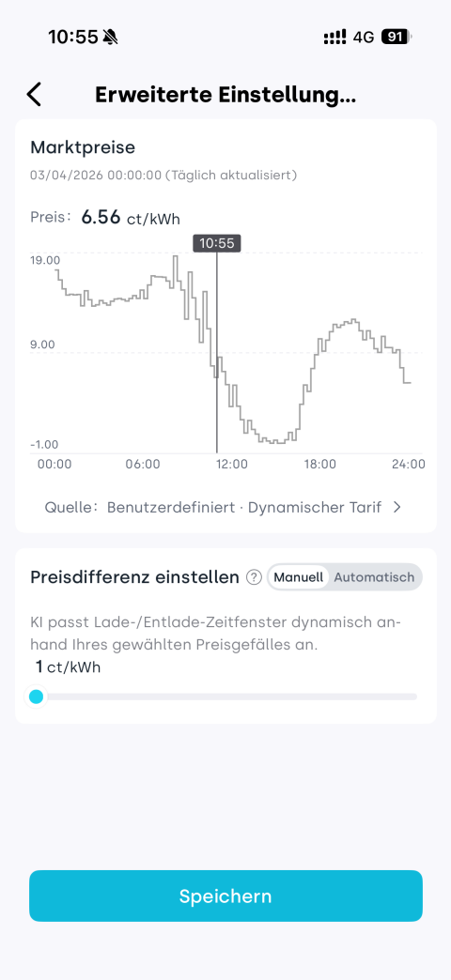Tap the 10:55 time marker on chart
The width and height of the screenshot is (451, 980).
pyautogui.click(x=216, y=243)
